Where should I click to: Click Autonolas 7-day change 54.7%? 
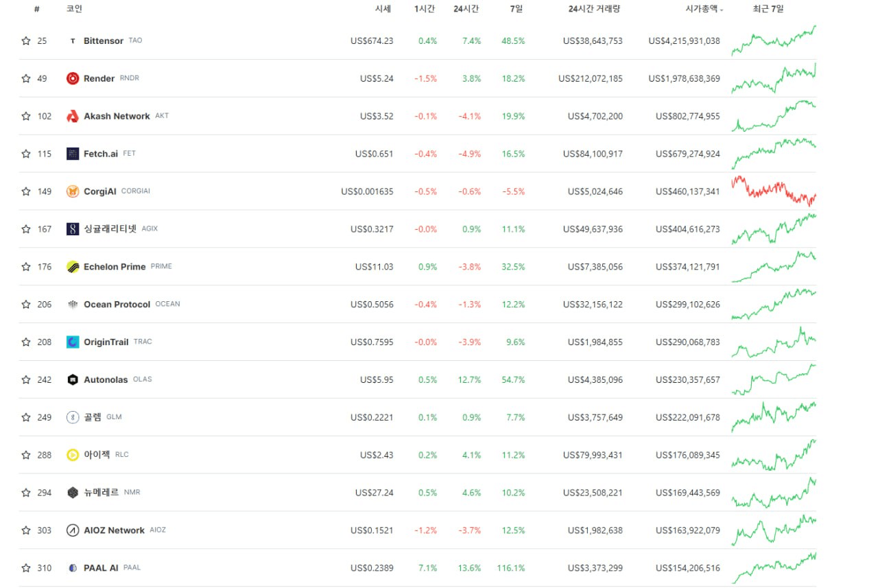[x=514, y=380]
